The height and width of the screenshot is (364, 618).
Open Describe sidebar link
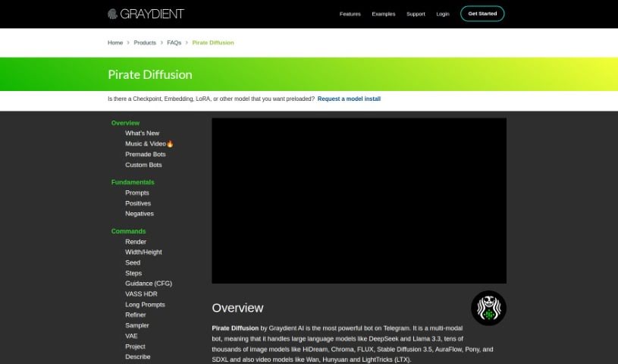point(137,357)
